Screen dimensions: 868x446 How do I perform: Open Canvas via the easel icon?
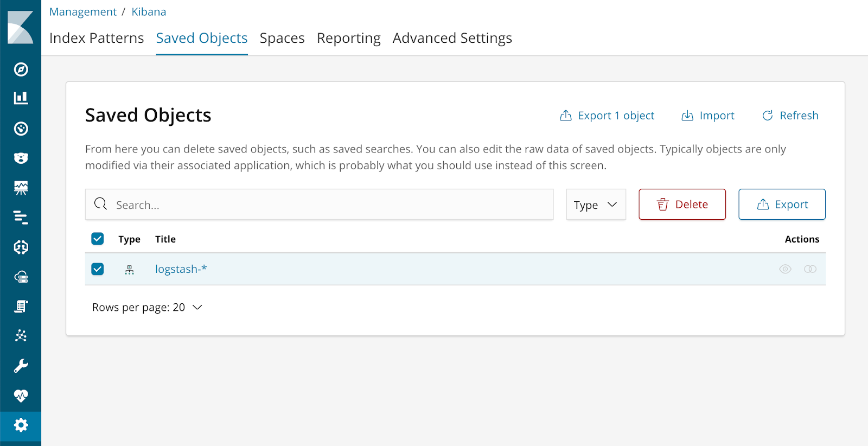[21, 188]
